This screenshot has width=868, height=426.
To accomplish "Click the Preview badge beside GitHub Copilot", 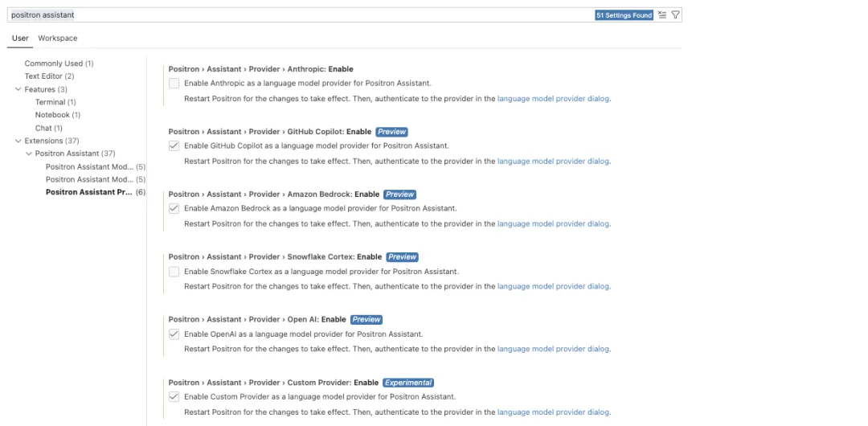I will coord(392,132).
